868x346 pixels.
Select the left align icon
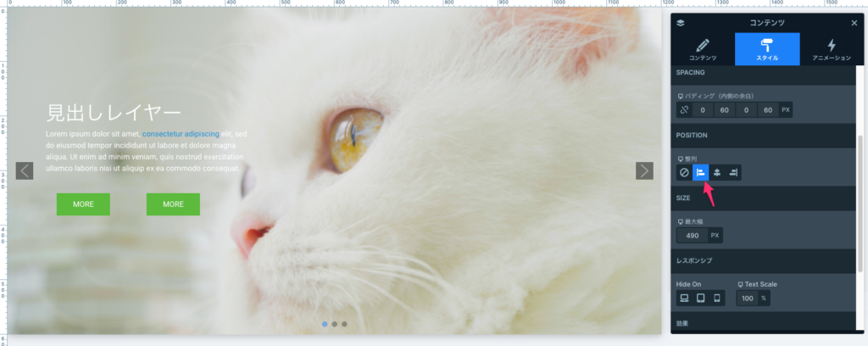[701, 172]
